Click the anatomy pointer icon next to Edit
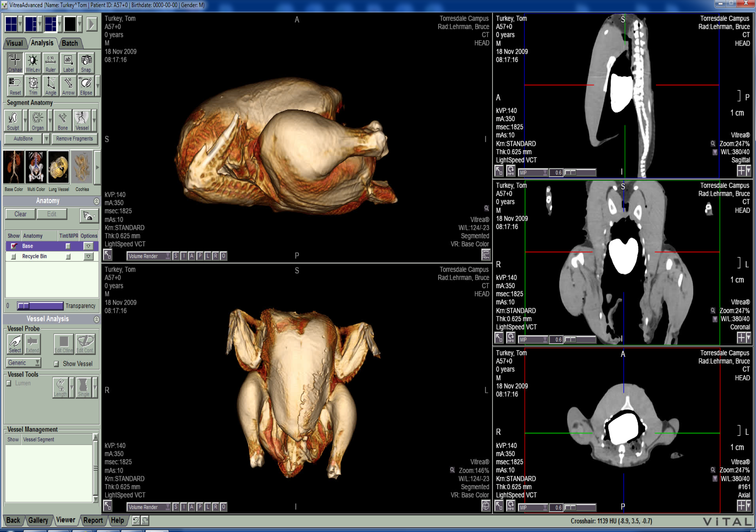This screenshot has height=532, width=756. click(x=89, y=215)
